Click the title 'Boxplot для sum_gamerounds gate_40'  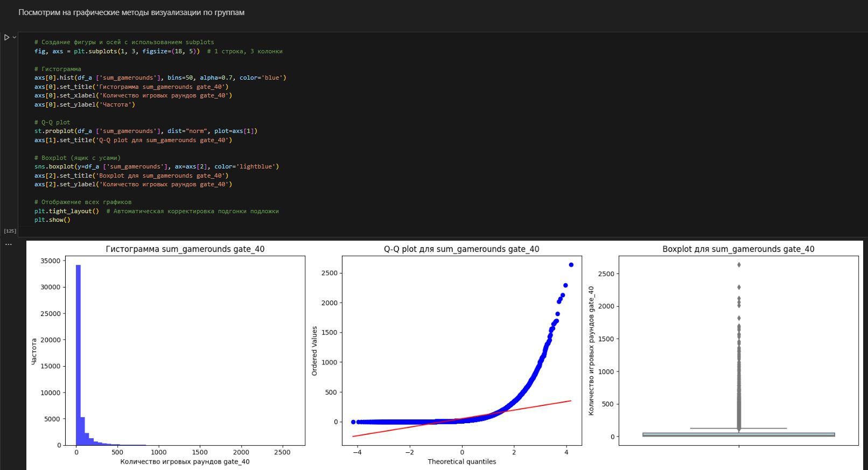[x=738, y=249]
